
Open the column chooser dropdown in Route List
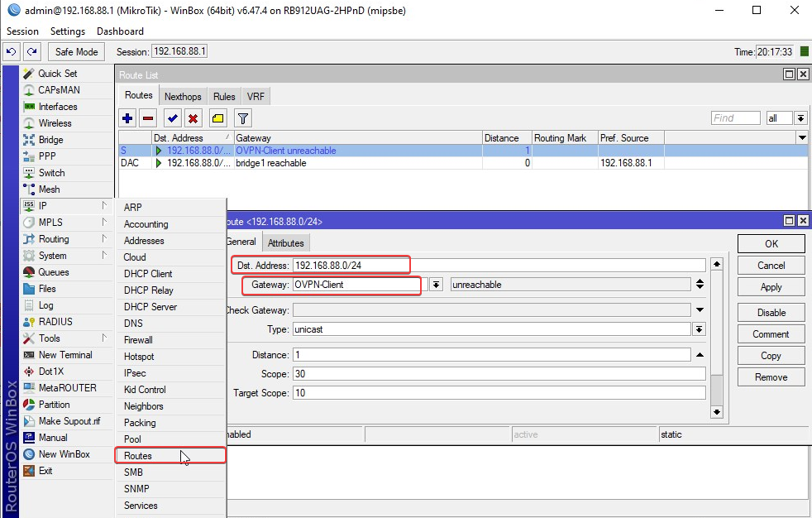tap(802, 138)
